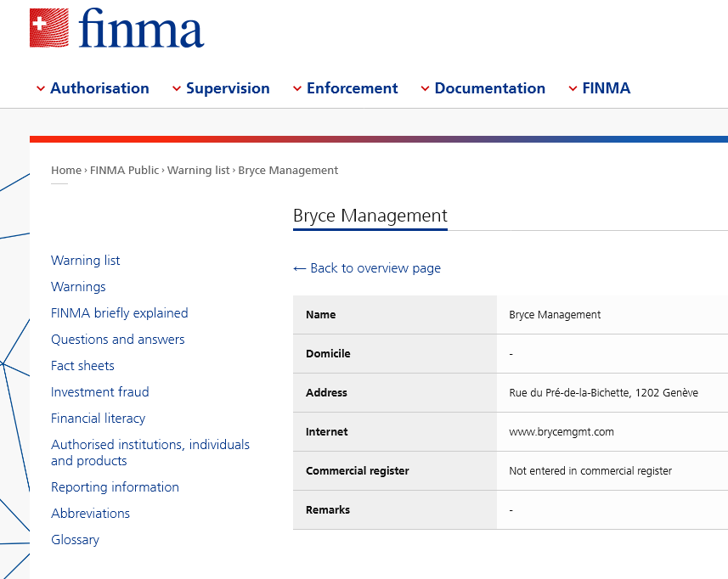Click the Name row label

[321, 315]
